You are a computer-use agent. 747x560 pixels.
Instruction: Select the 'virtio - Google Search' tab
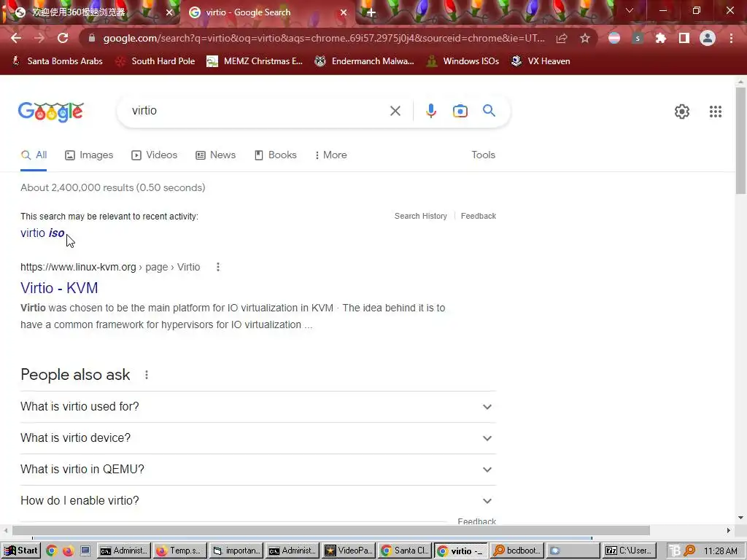point(267,13)
